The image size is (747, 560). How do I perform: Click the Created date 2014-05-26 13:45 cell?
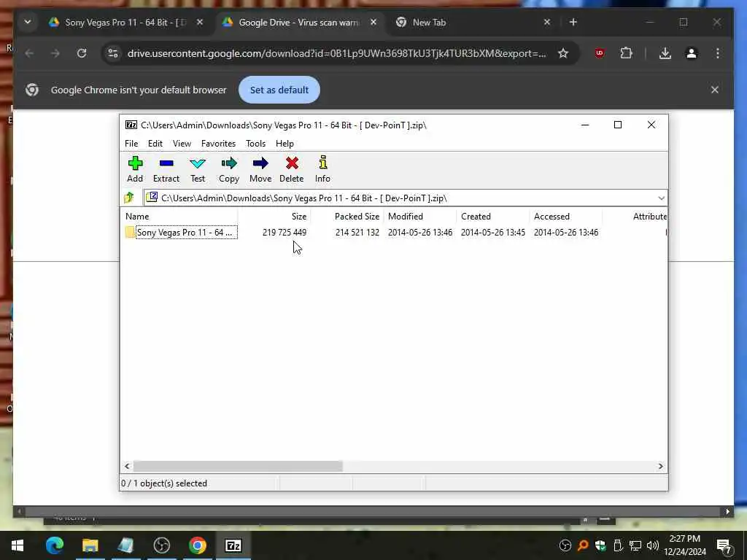493,233
